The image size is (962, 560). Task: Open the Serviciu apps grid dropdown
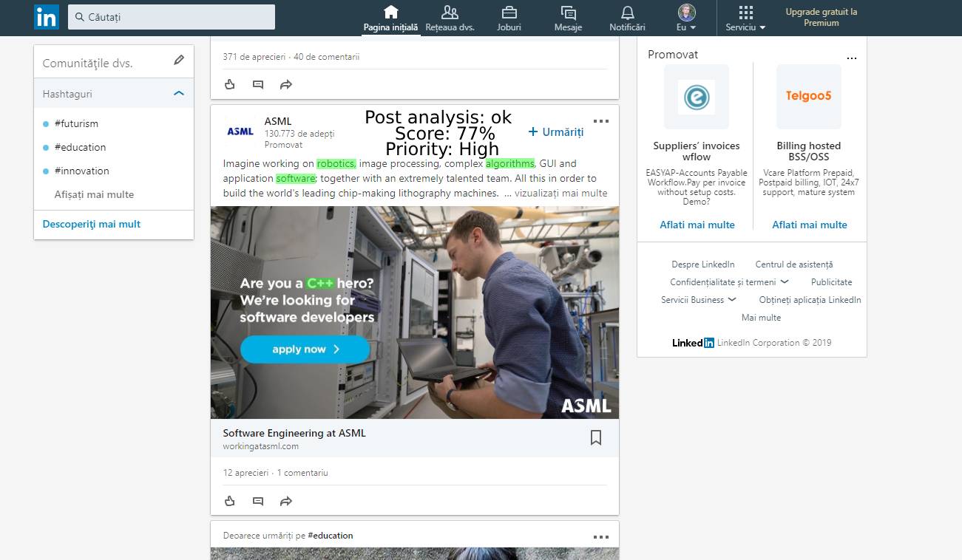pyautogui.click(x=745, y=18)
